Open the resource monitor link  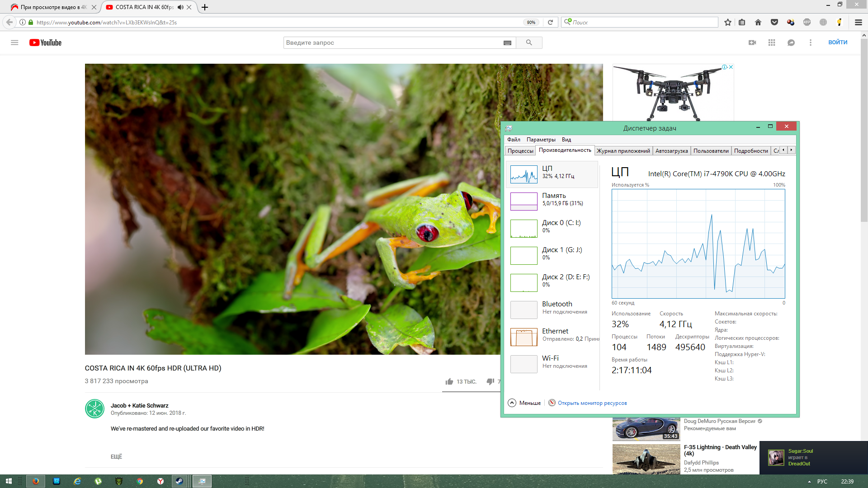[x=592, y=403]
